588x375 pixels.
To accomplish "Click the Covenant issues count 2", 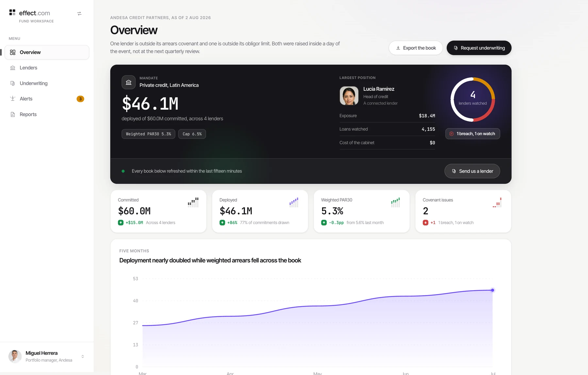I will 426,211.
